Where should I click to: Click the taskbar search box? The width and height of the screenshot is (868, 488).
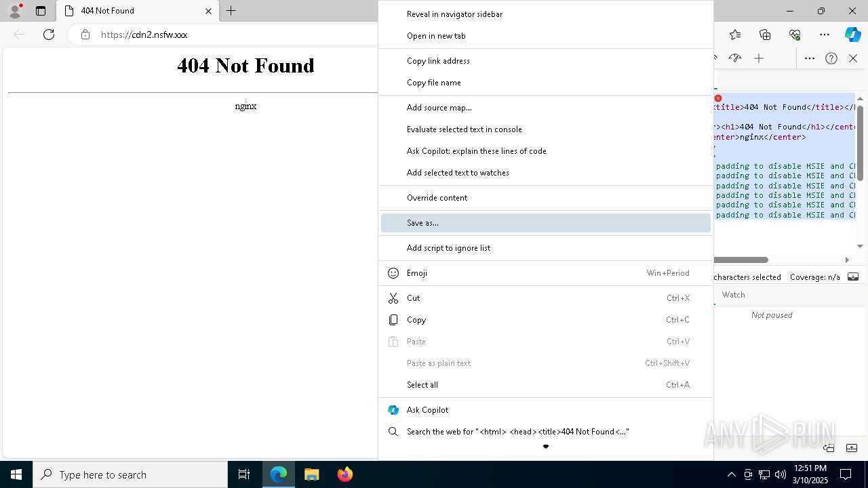click(130, 474)
